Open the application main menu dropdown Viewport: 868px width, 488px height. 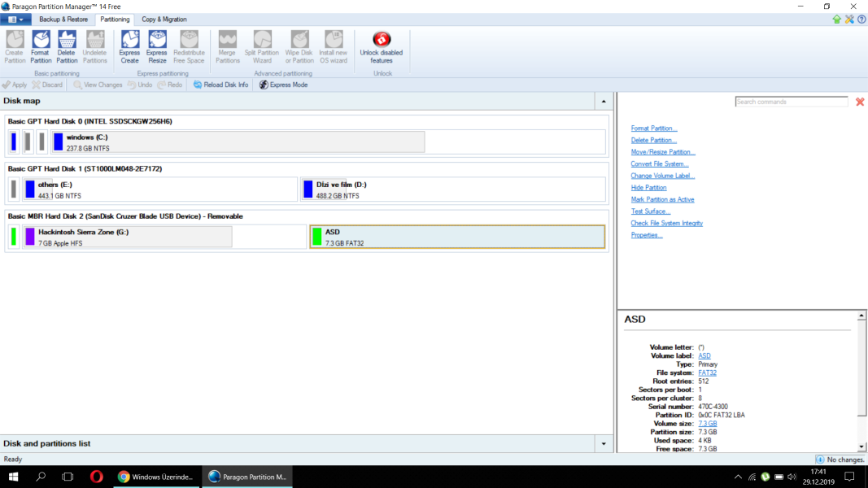(x=16, y=19)
